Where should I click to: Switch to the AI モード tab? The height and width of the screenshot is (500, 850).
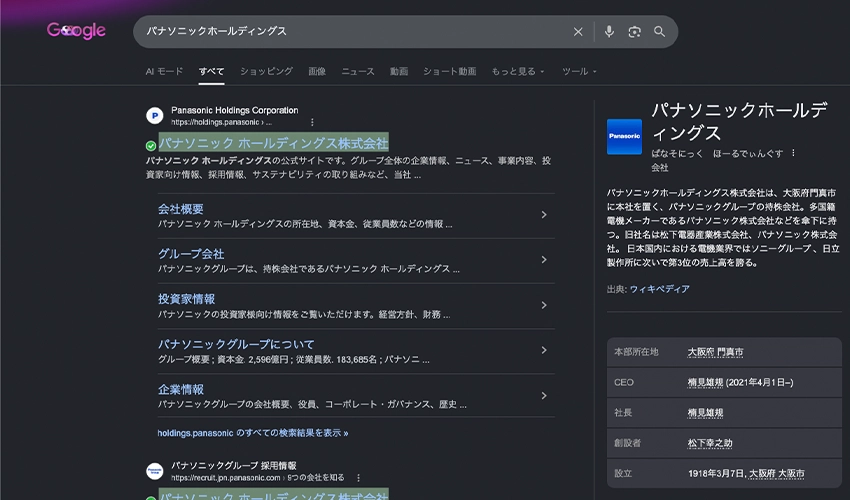(164, 72)
